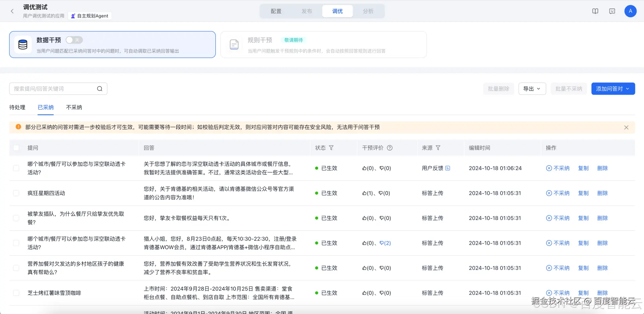Click the 编辑时间 column header
This screenshot has width=644, height=314.
(x=479, y=148)
